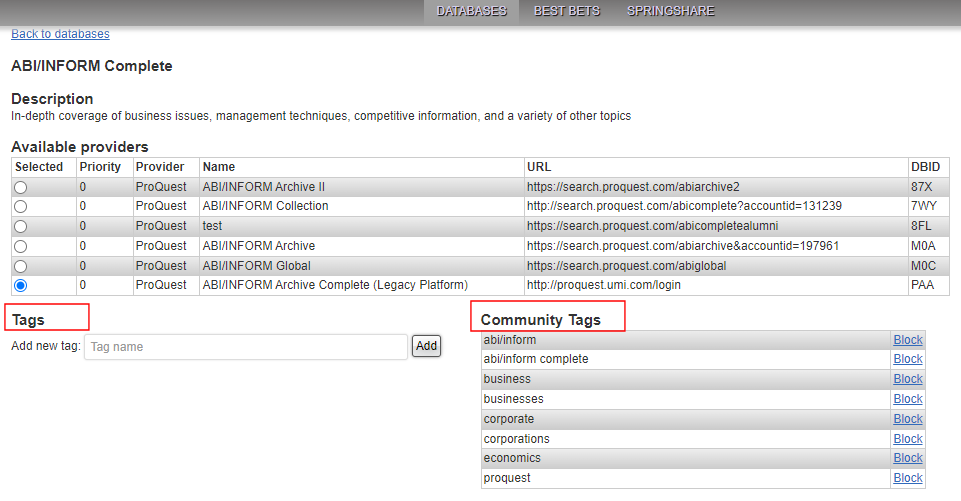Click the DBID value 8FL

(x=921, y=226)
